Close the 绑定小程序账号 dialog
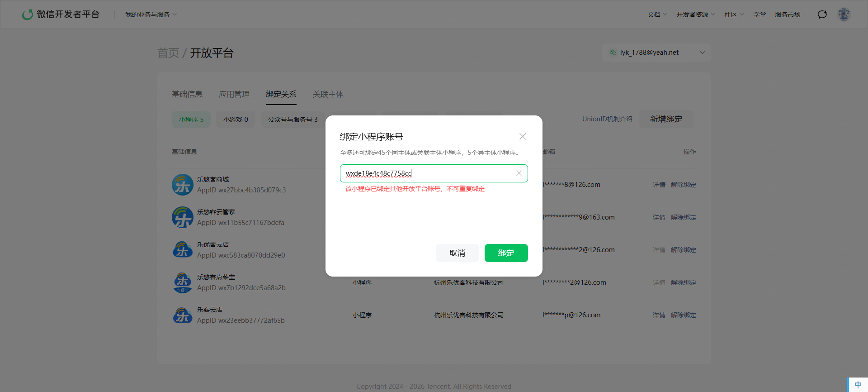The height and width of the screenshot is (392, 868). coord(523,136)
